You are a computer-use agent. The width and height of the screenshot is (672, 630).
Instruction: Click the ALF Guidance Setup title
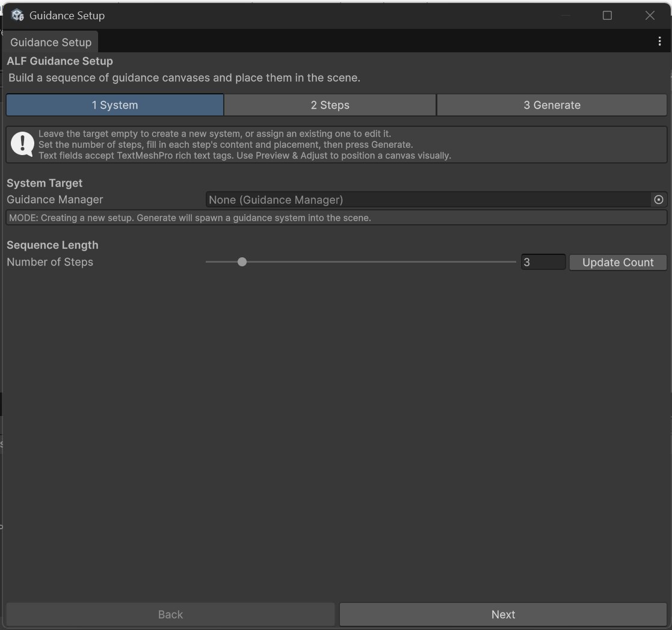(x=60, y=61)
